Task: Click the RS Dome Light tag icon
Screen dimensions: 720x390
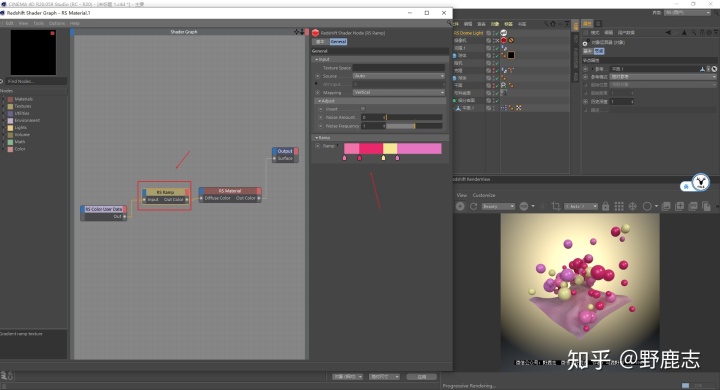Action: click(x=504, y=33)
